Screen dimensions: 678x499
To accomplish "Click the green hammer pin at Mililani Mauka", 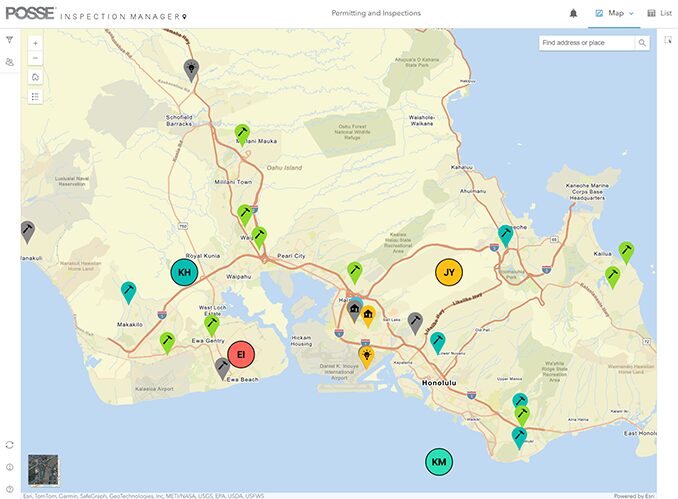I will click(x=242, y=132).
